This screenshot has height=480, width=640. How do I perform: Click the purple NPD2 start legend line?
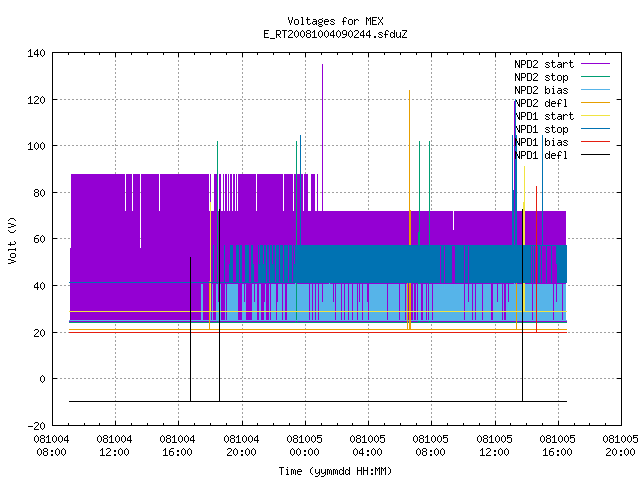click(595, 64)
